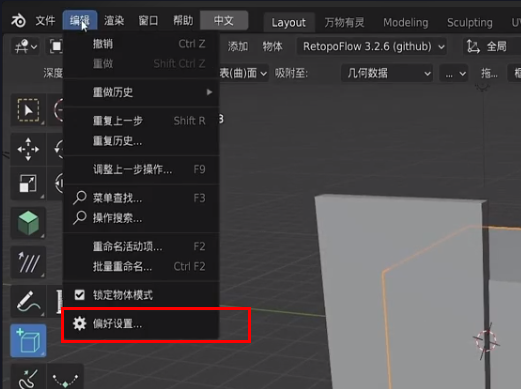Viewport: 521px width, 389px height.
Task: Open the 添加 menu in viewport header
Action: coord(238,46)
